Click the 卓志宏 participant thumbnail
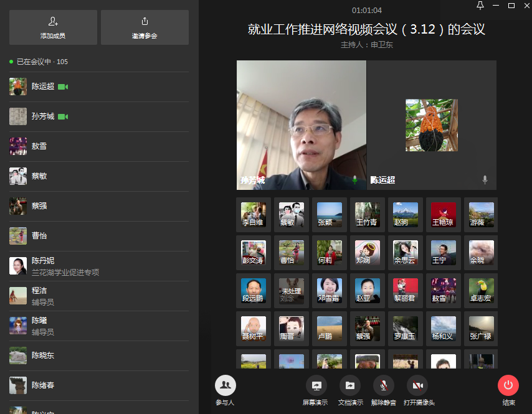The image size is (532, 414). pos(482,291)
